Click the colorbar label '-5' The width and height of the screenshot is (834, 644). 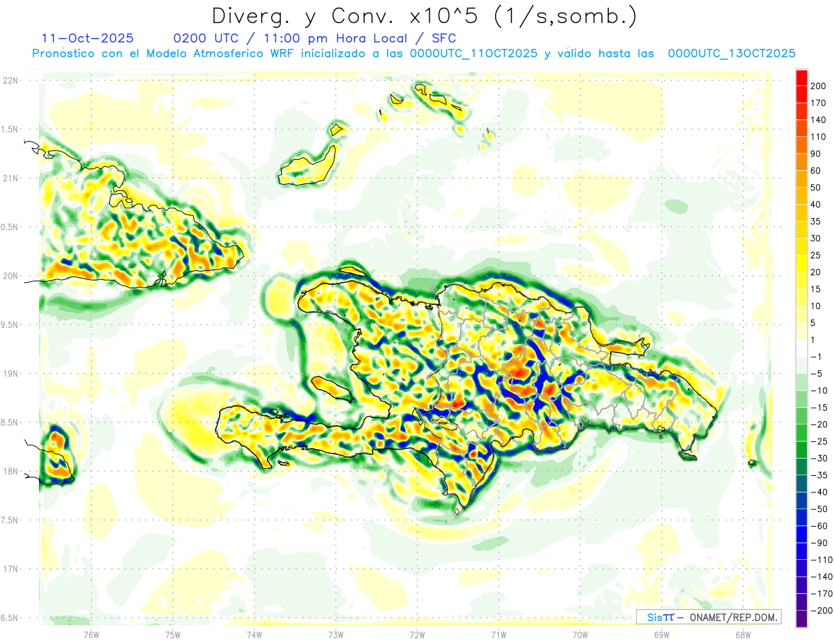[818, 374]
